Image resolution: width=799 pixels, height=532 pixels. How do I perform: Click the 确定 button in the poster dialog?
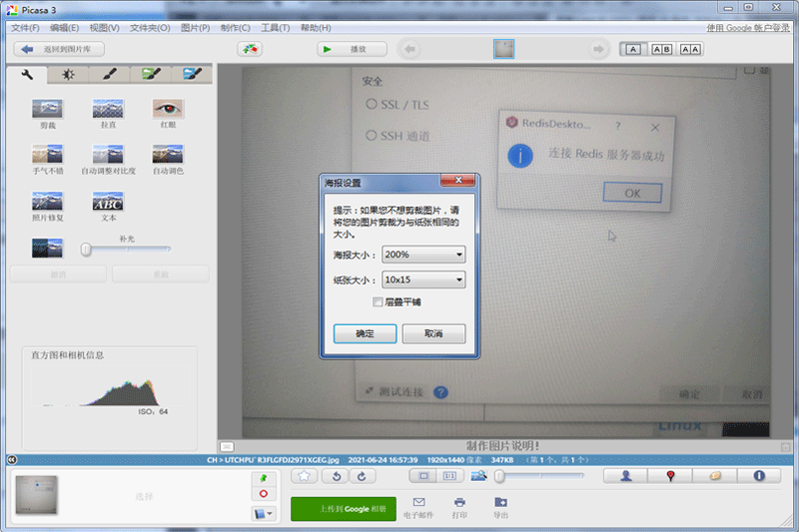point(365,334)
